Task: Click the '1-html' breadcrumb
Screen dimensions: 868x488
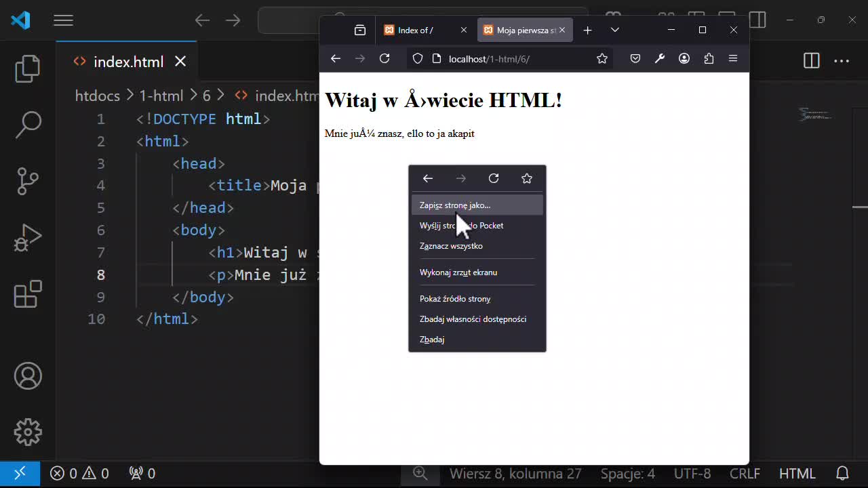Action: pyautogui.click(x=161, y=96)
